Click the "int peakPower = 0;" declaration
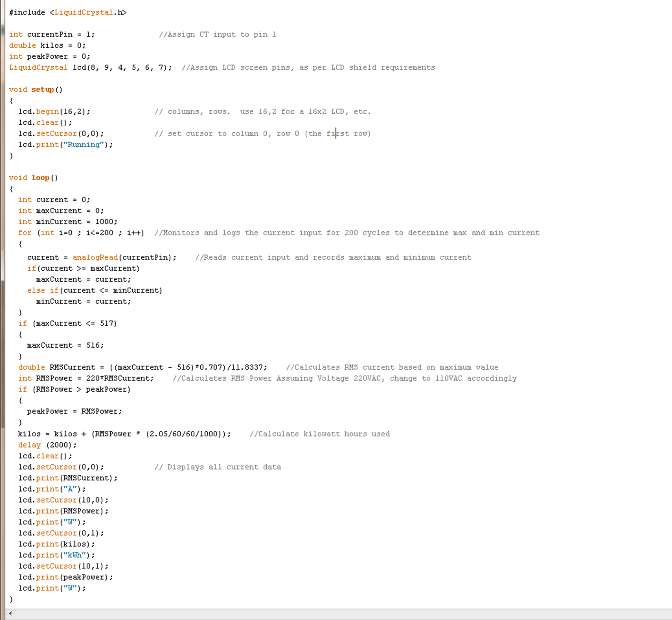 [49, 56]
